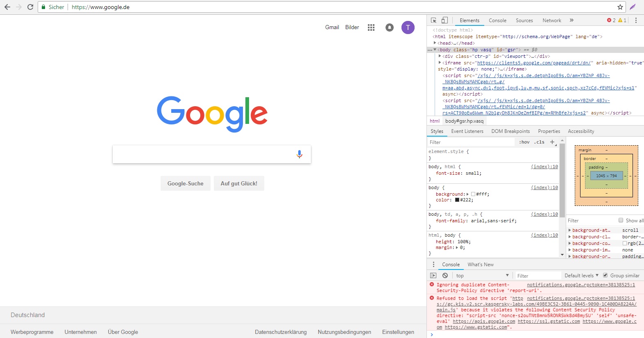644x338 pixels.
Task: Expand the background-attachment computed property
Action: (x=570, y=230)
